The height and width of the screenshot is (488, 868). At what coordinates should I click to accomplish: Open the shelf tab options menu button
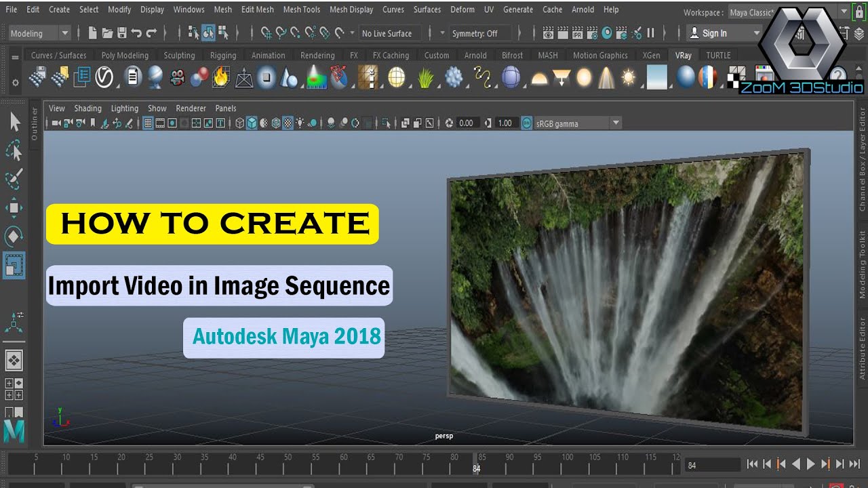coord(15,58)
